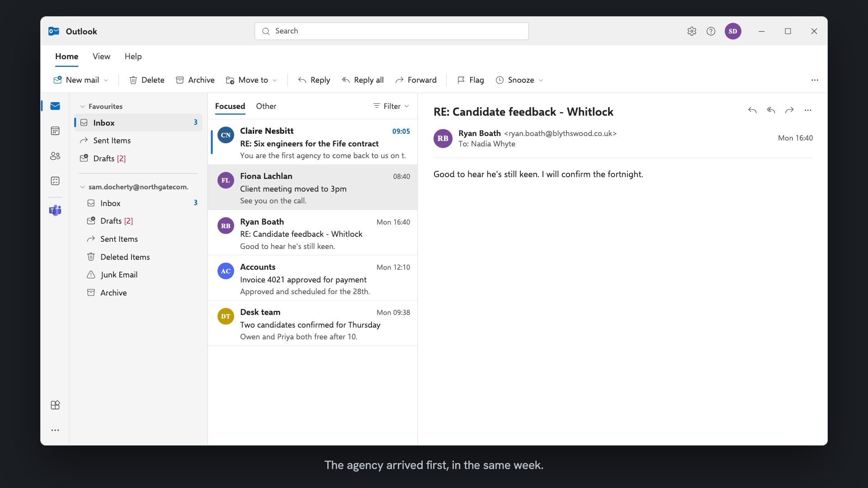Image resolution: width=868 pixels, height=488 pixels.
Task: Open Deleted Items folder
Action: point(138,257)
